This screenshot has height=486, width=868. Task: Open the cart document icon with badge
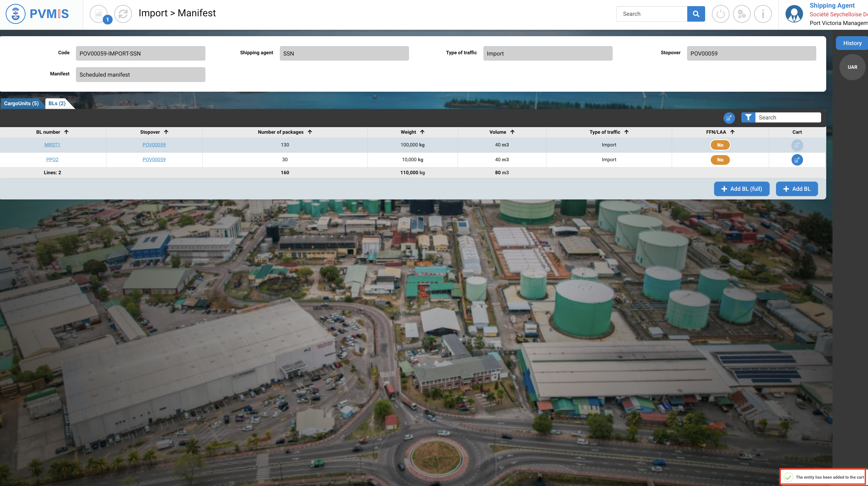(x=99, y=14)
